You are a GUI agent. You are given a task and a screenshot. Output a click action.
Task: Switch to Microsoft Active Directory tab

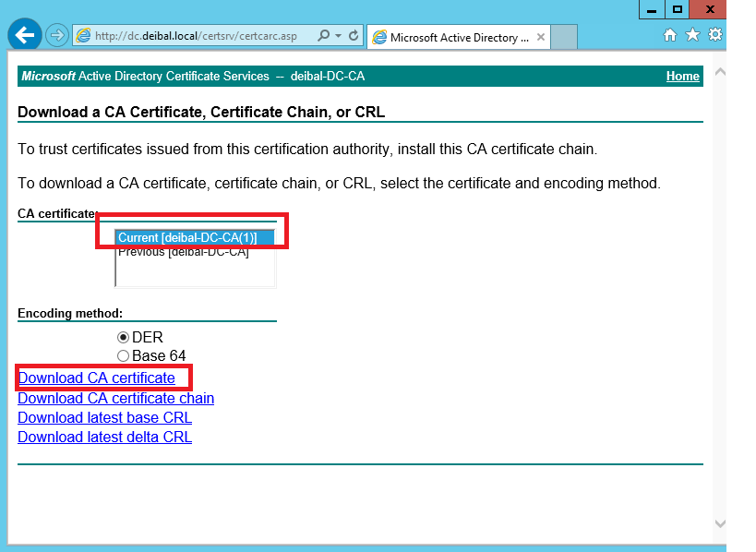(x=459, y=38)
